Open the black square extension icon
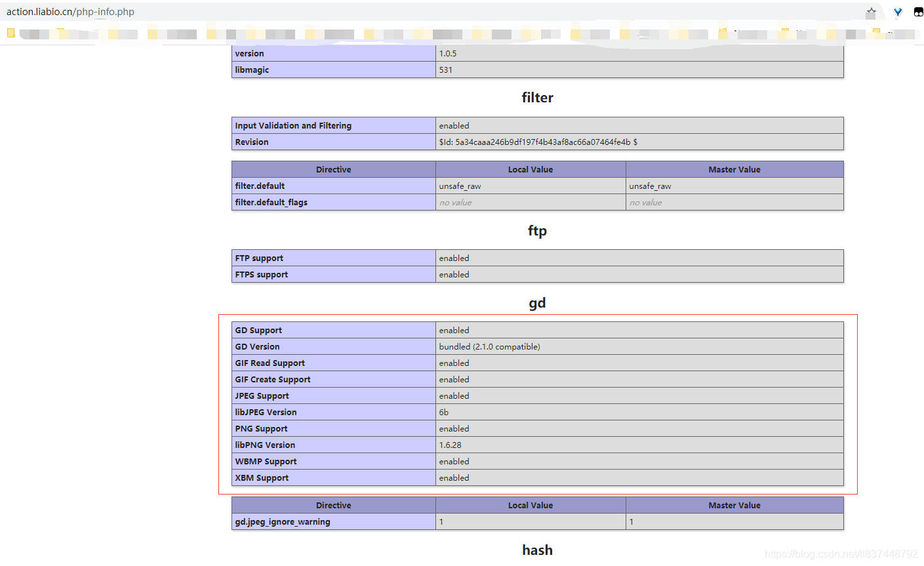924x566 pixels. (918, 12)
